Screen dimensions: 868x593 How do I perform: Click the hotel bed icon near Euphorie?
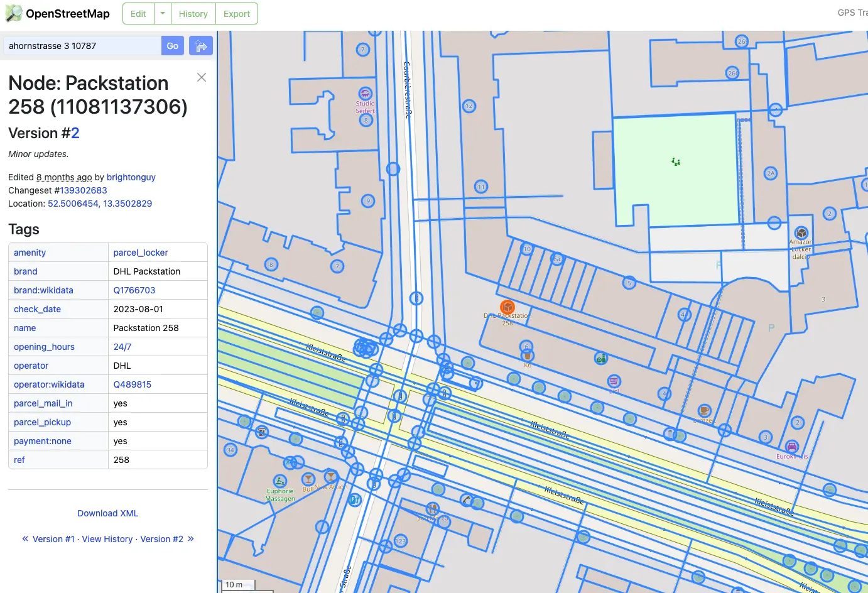click(290, 463)
